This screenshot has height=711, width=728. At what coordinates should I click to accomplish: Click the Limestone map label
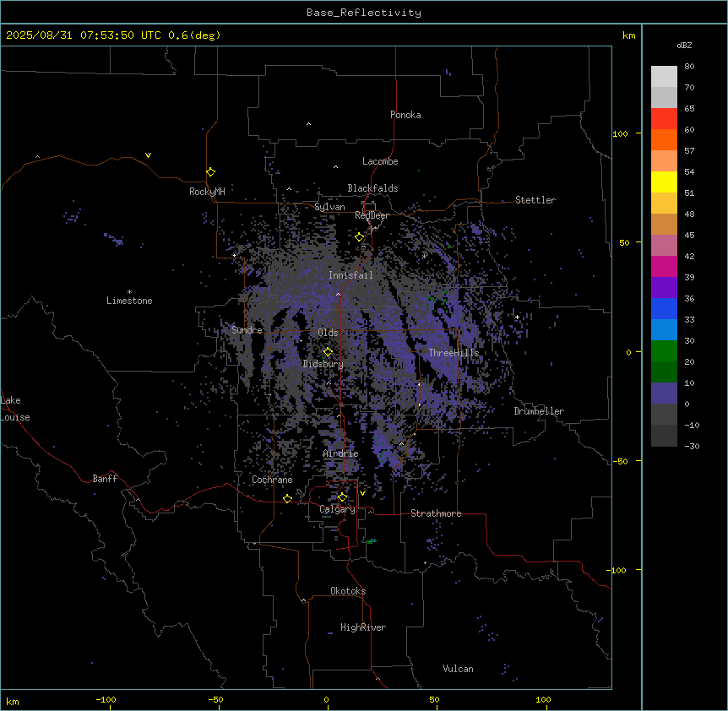129,301
